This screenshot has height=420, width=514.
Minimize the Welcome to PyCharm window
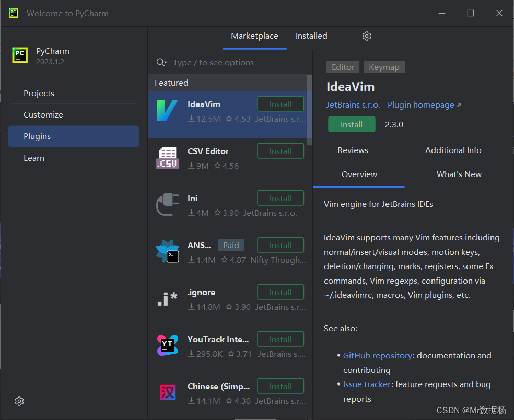pyautogui.click(x=442, y=13)
